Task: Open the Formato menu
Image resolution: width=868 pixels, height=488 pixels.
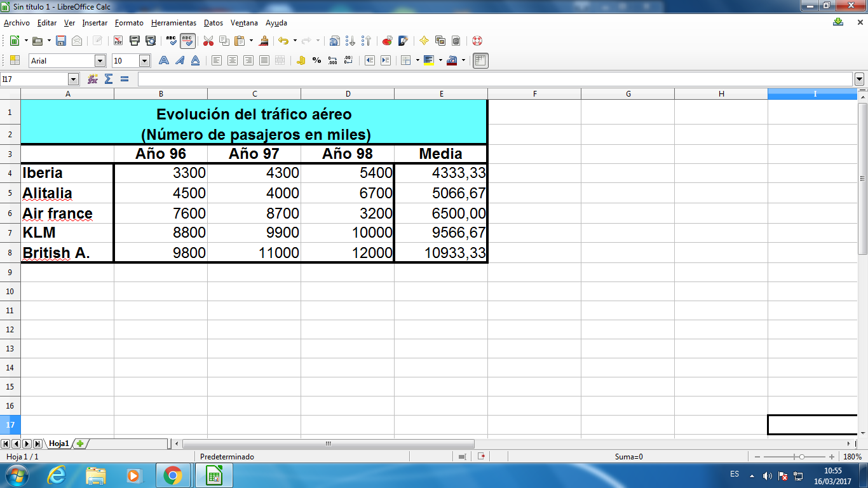Action: pos(129,23)
